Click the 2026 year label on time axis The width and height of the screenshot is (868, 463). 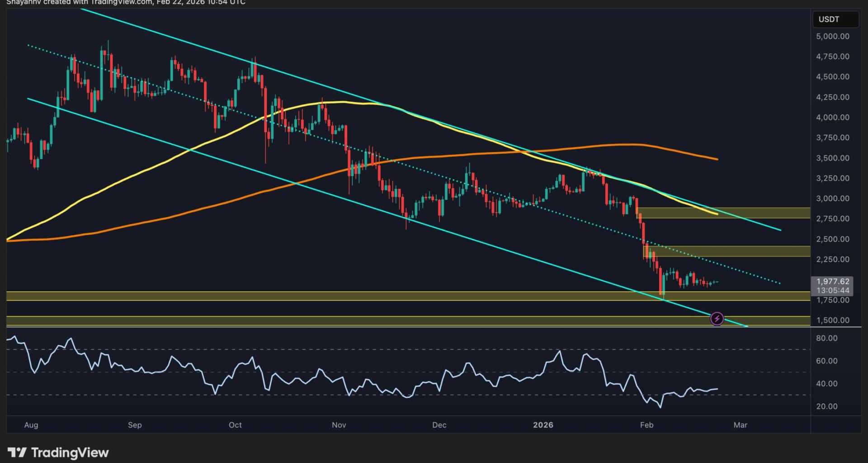click(543, 425)
